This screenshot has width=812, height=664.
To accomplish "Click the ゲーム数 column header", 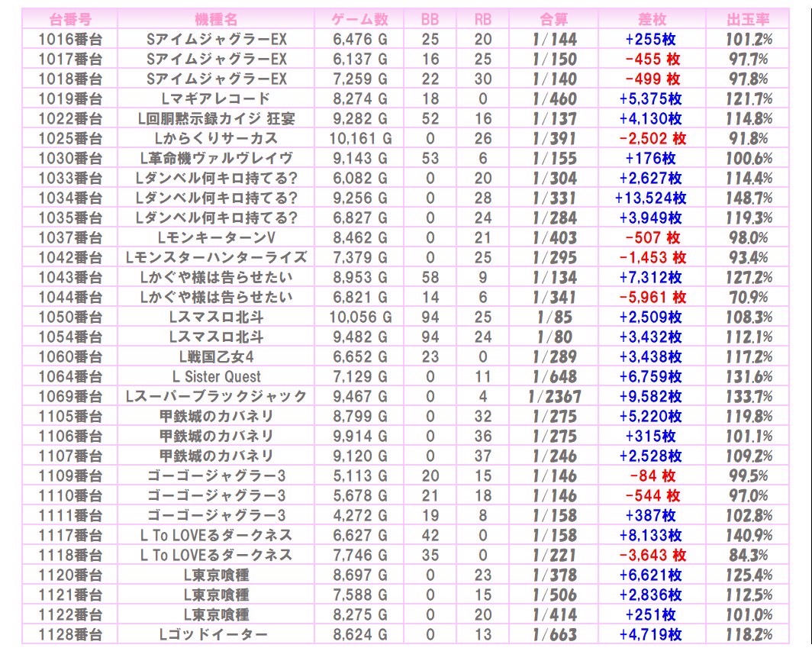I will (359, 20).
